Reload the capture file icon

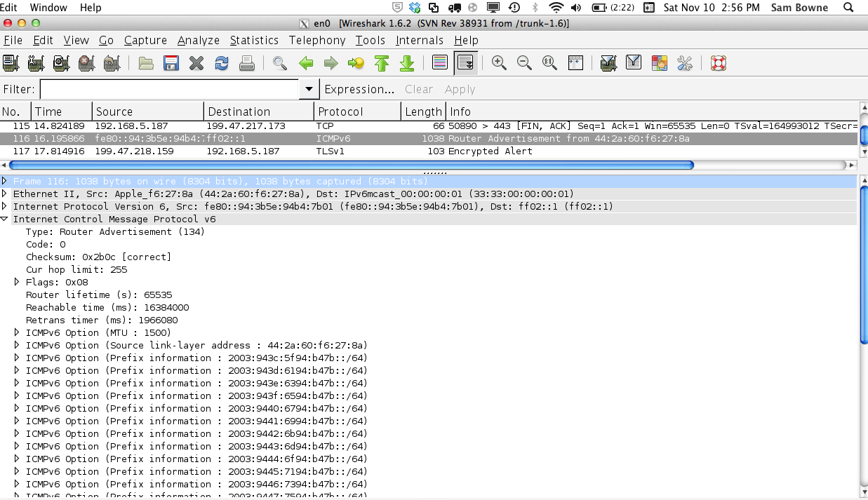click(222, 64)
